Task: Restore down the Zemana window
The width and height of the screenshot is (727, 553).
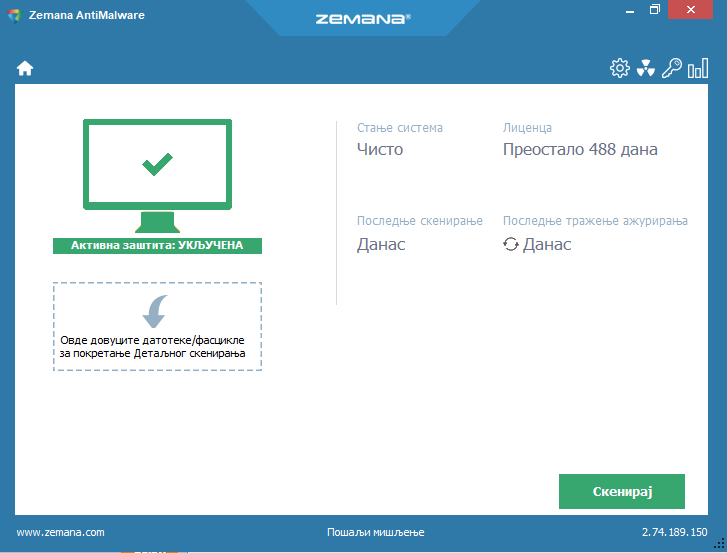Action: coord(654,10)
